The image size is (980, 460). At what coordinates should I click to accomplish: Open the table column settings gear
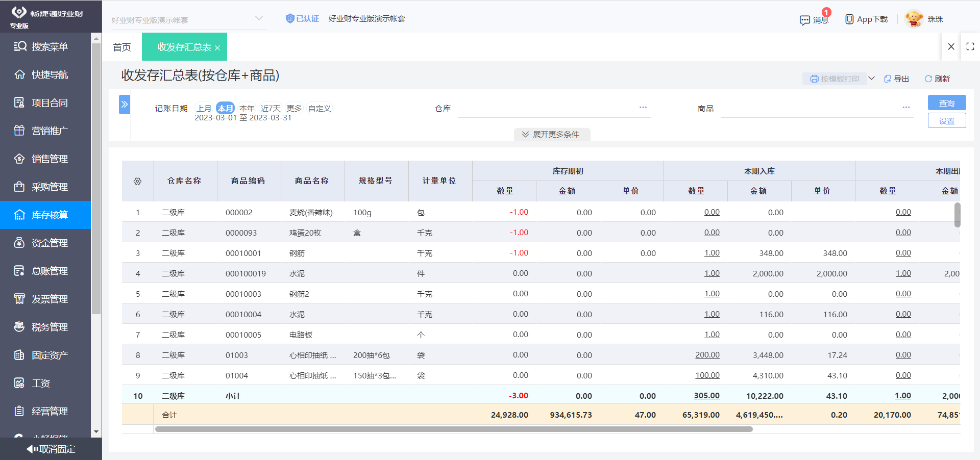click(x=137, y=181)
